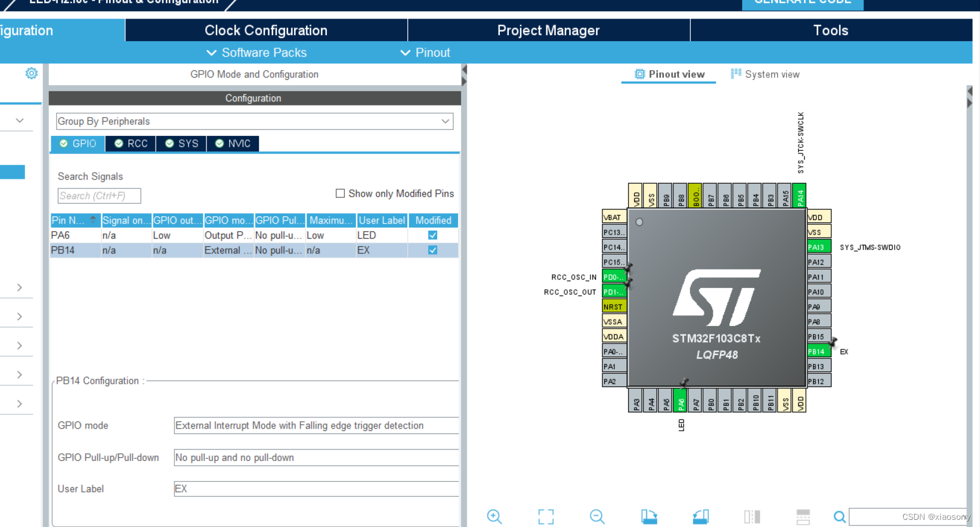Click the flip horizontal view icon
Image resolution: width=980 pixels, height=527 pixels.
tap(752, 517)
